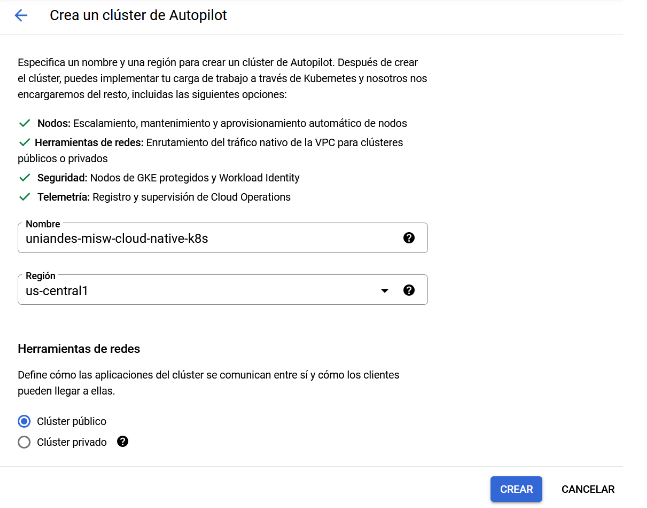
Task: Click the green checkmark next to Nodos
Action: tap(25, 123)
